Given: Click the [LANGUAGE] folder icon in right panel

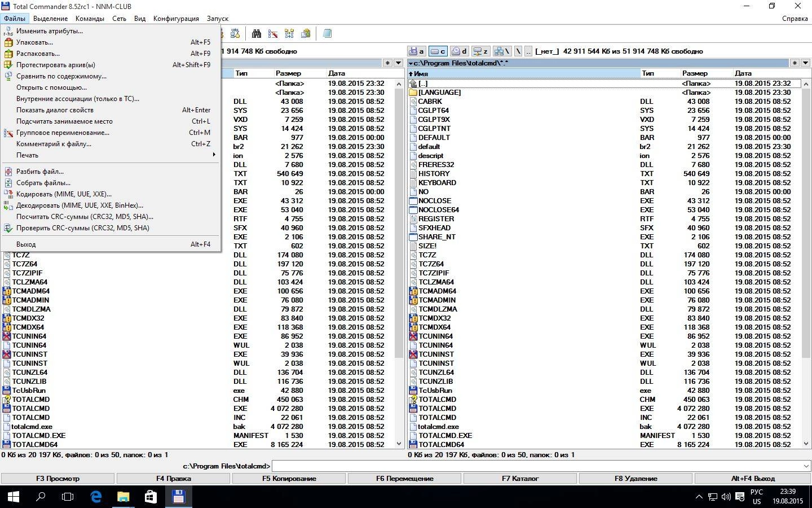Looking at the screenshot, I should (413, 93).
